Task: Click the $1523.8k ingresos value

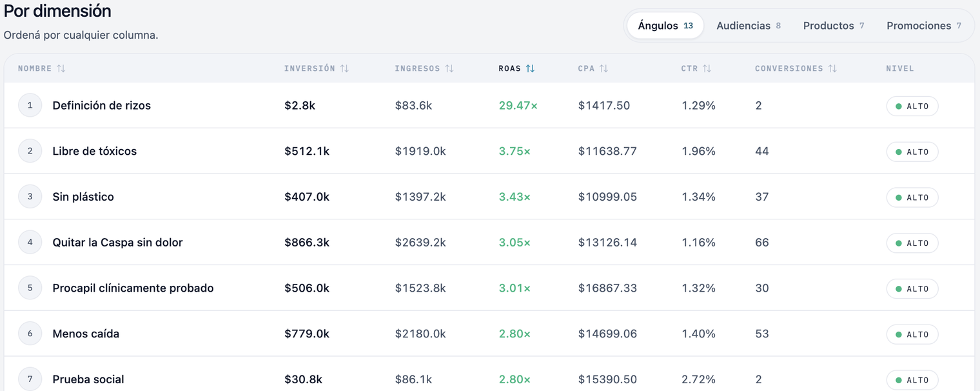Action: [x=420, y=288]
